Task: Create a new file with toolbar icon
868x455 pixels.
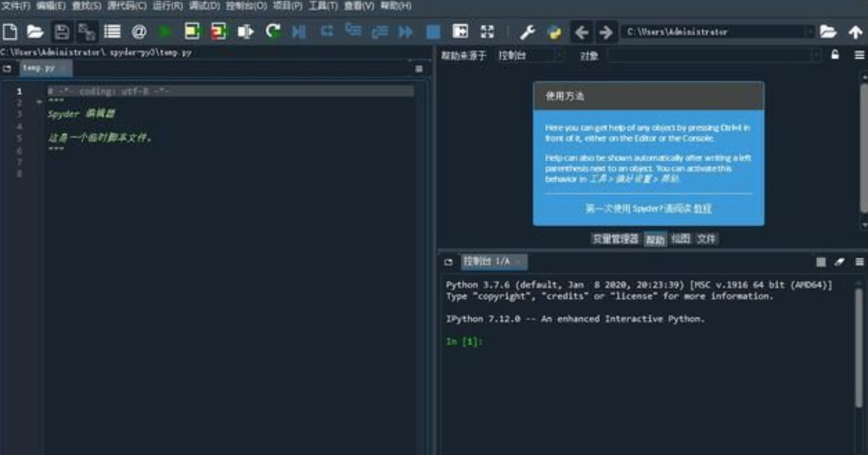Action: [x=10, y=31]
